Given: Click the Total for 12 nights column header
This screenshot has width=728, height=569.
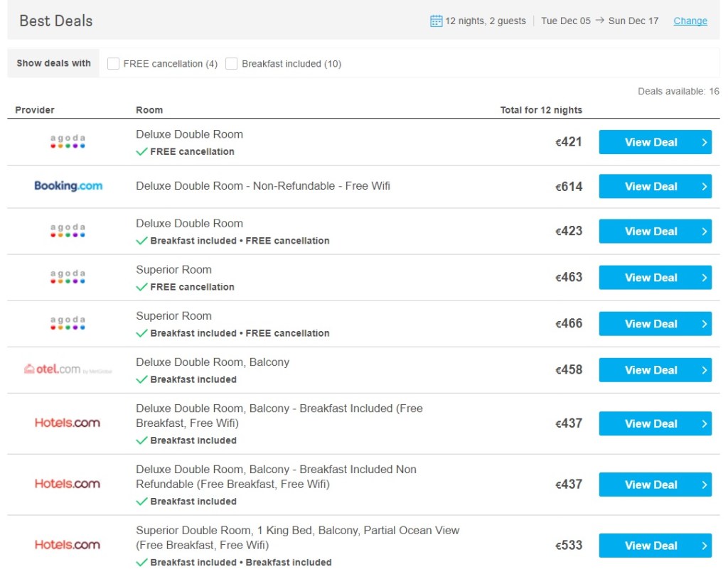Looking at the screenshot, I should [x=541, y=110].
